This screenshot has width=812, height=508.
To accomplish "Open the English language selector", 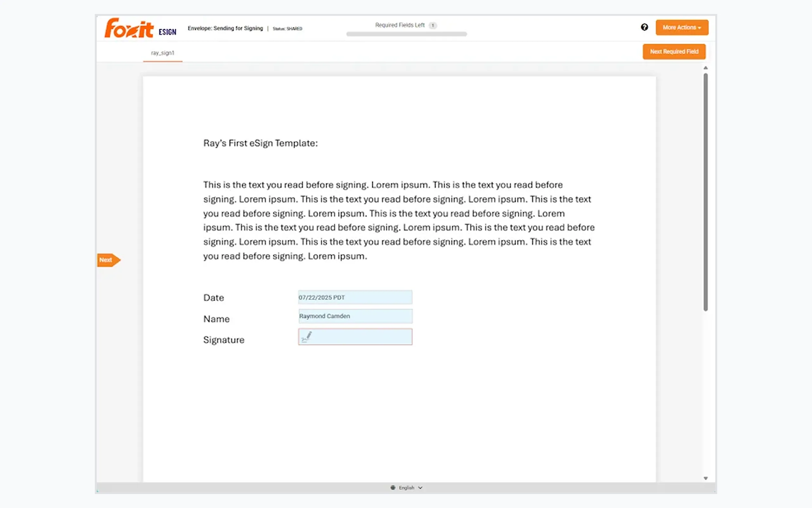I will click(x=406, y=487).
